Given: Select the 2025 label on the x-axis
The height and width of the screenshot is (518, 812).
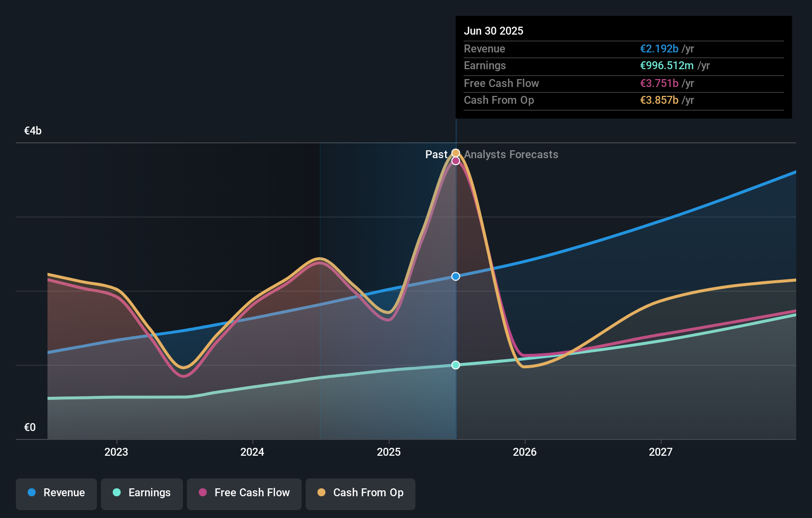Looking at the screenshot, I should coord(389,452).
